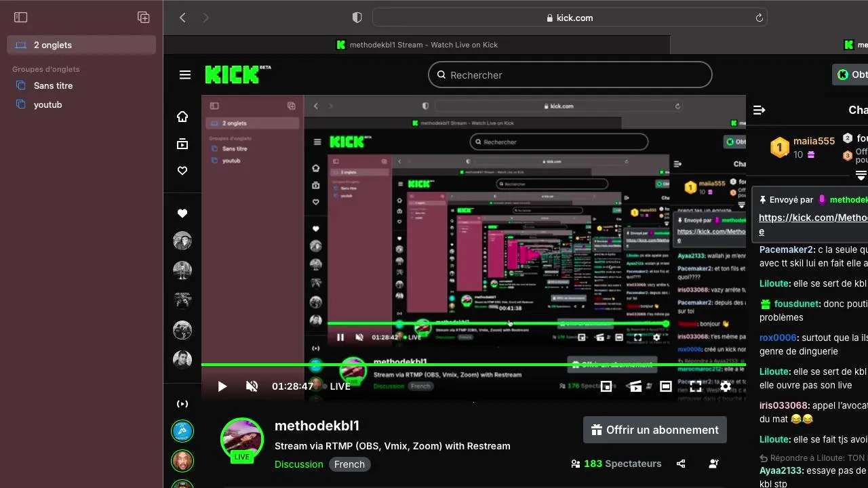The height and width of the screenshot is (488, 868).
Task: Click the new tab group icon
Action: click(143, 18)
